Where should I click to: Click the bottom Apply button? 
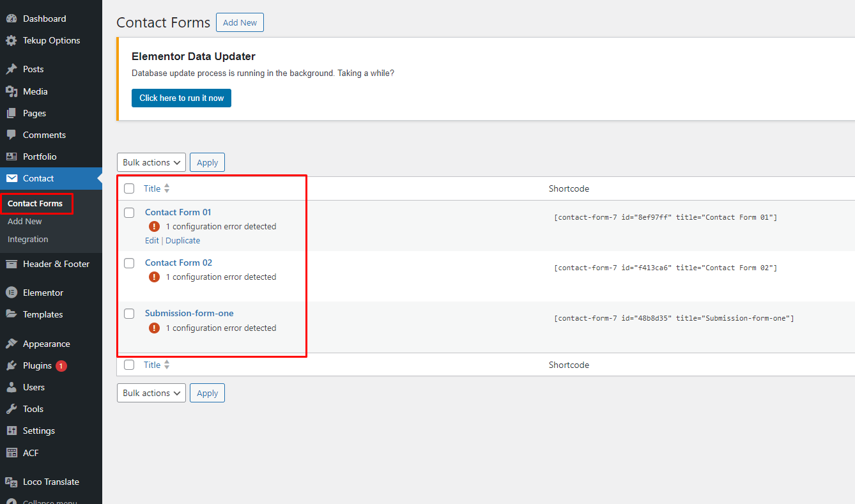pos(207,393)
